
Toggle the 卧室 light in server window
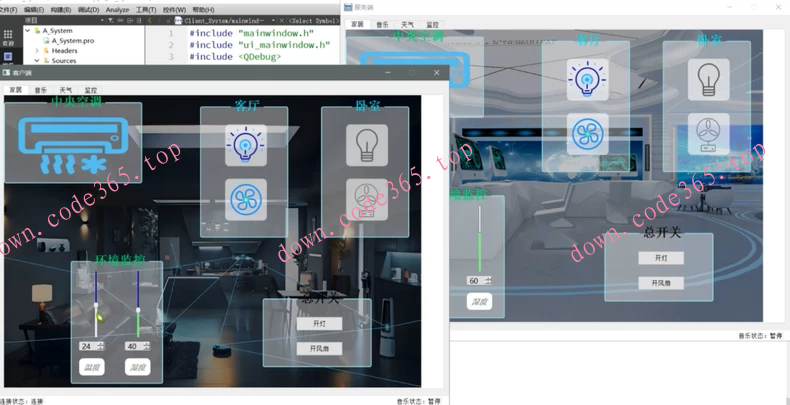708,80
